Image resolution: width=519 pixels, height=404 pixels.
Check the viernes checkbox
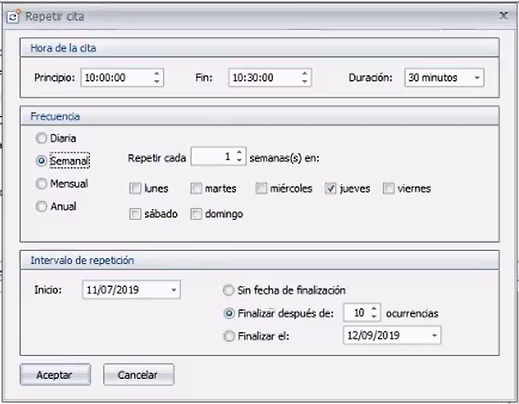389,189
